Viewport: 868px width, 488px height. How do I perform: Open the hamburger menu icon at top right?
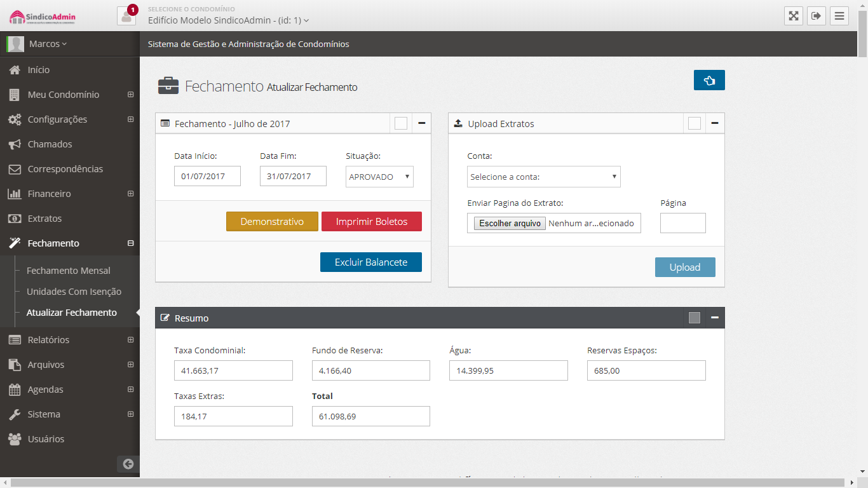[839, 16]
